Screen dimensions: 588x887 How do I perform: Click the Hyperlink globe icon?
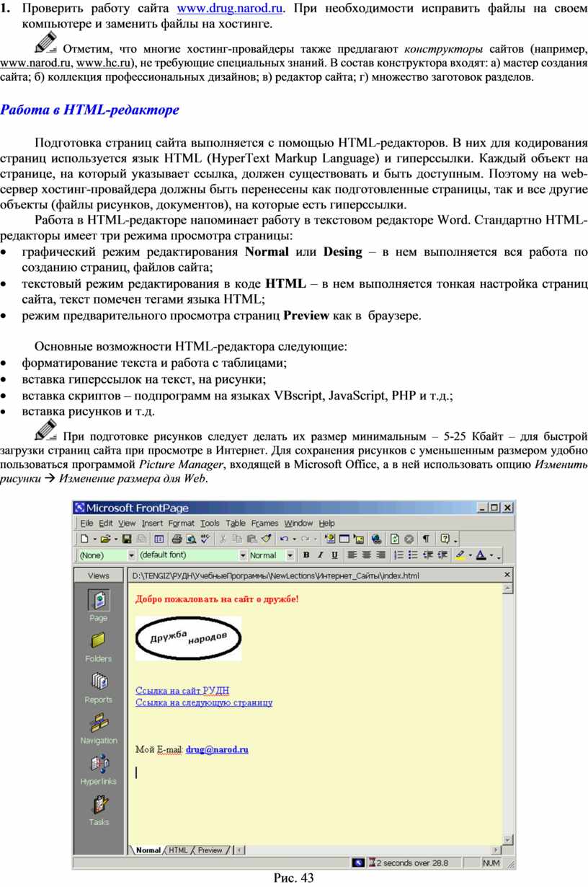tap(376, 539)
